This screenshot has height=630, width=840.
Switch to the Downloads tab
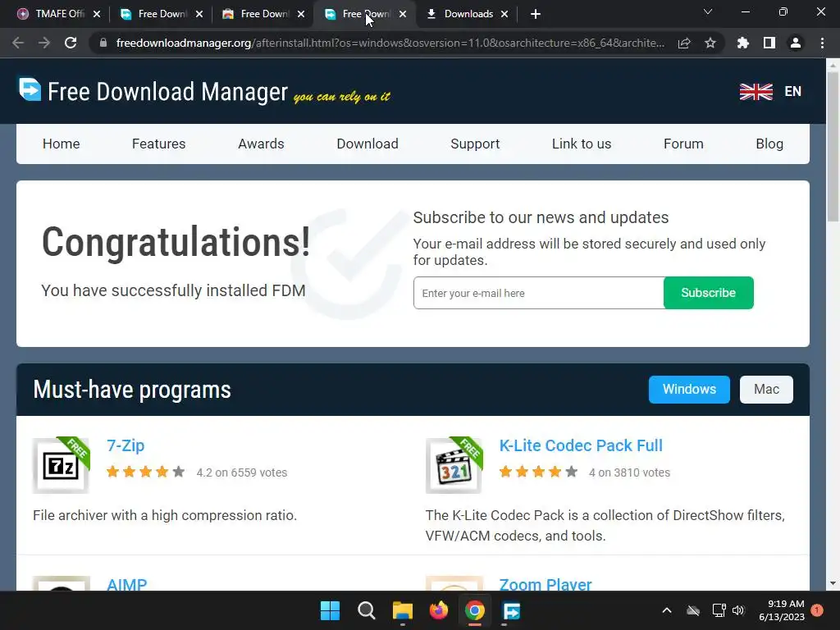pos(467,14)
